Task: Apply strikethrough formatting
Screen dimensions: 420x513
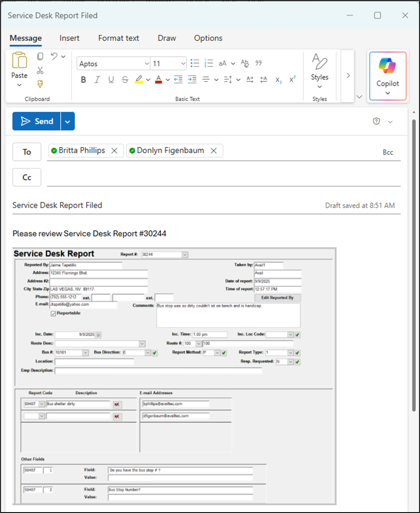Action: pos(125,79)
